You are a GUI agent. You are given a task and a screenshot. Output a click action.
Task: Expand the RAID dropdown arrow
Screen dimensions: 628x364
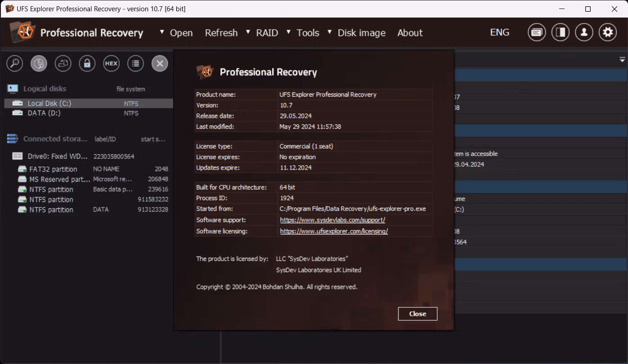click(248, 32)
